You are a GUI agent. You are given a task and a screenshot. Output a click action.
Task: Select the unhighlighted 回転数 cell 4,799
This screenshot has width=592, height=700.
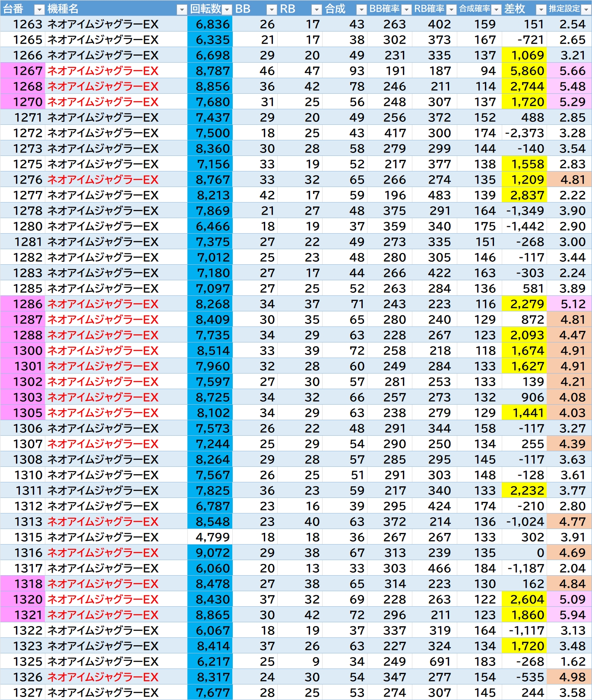click(210, 537)
